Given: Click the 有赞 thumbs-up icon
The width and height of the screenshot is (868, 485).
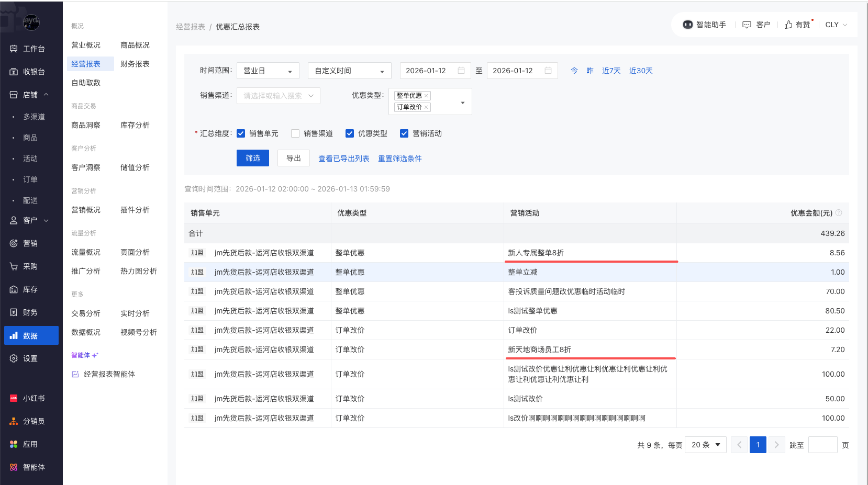Looking at the screenshot, I should click(x=788, y=25).
